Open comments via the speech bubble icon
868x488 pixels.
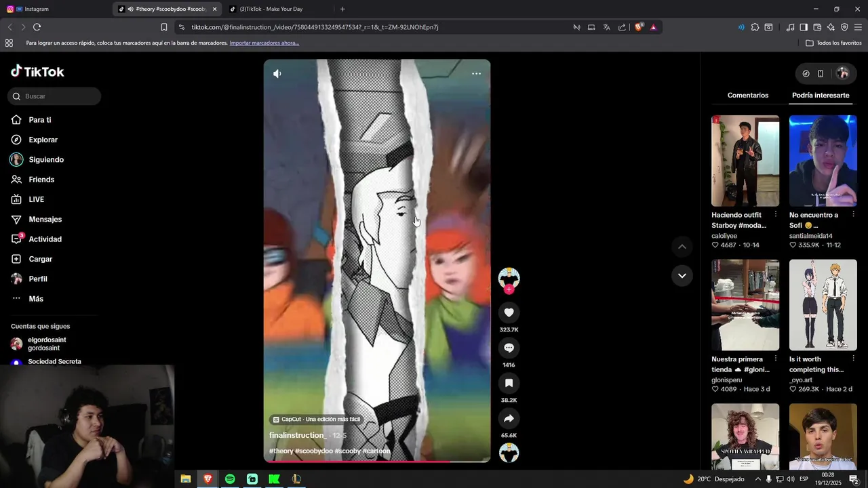(509, 348)
